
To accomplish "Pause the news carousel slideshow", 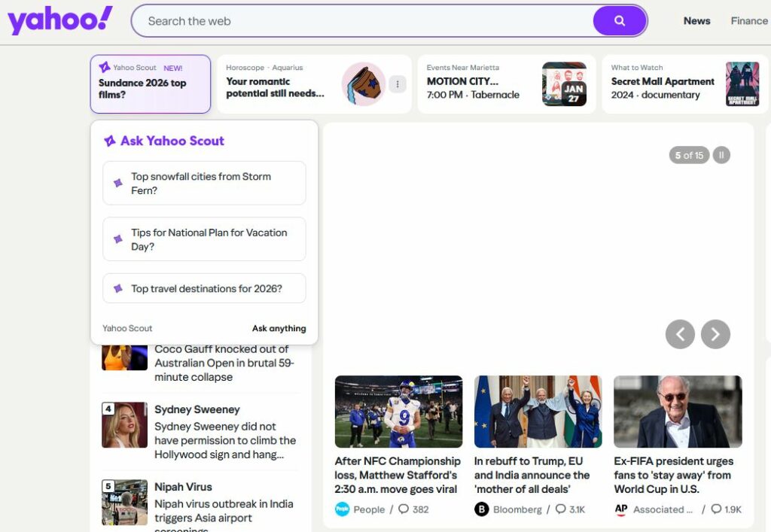I will [721, 156].
